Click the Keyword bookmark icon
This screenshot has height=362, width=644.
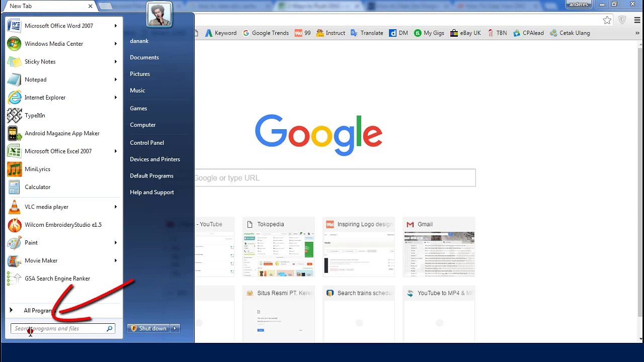point(209,33)
